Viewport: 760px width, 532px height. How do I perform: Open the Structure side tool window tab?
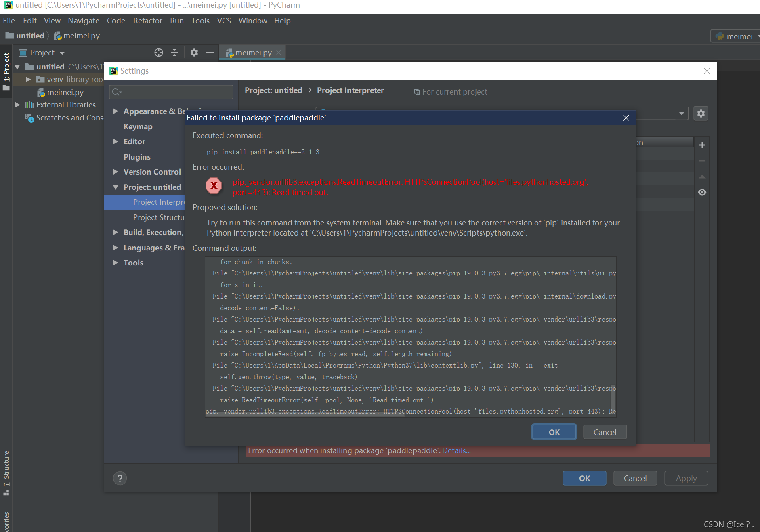6,473
